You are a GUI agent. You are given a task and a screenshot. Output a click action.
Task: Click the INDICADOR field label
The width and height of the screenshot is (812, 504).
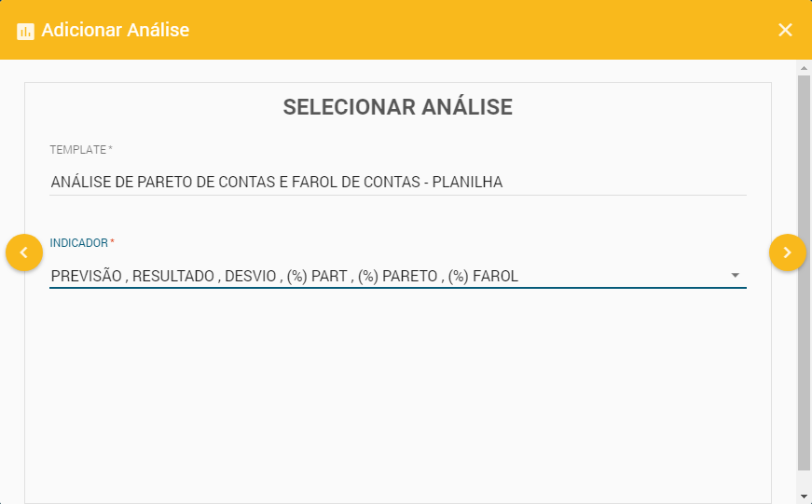click(x=78, y=243)
